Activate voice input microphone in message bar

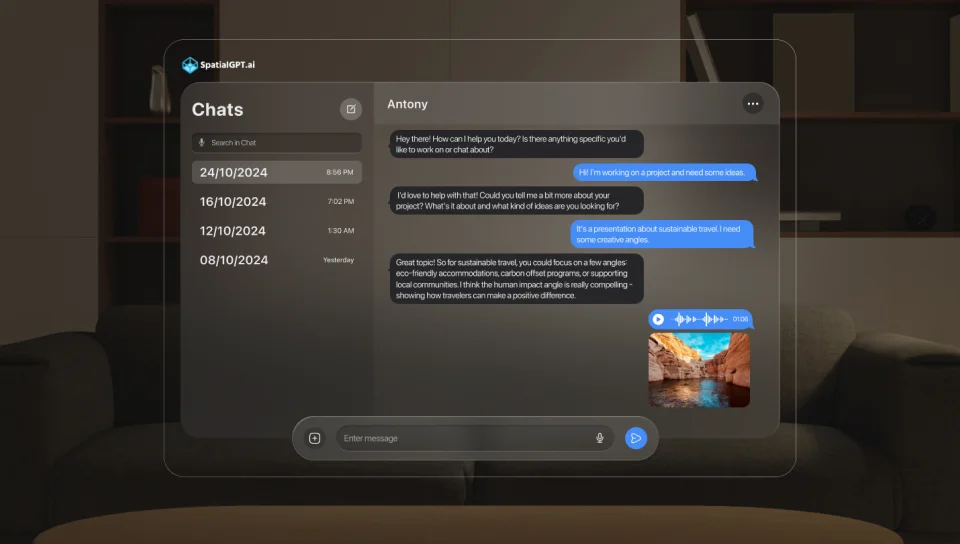(600, 438)
